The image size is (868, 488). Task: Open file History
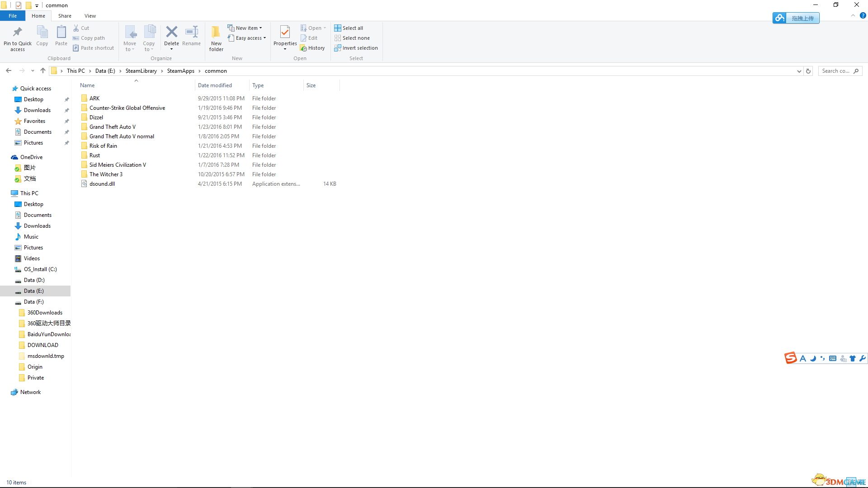[312, 48]
